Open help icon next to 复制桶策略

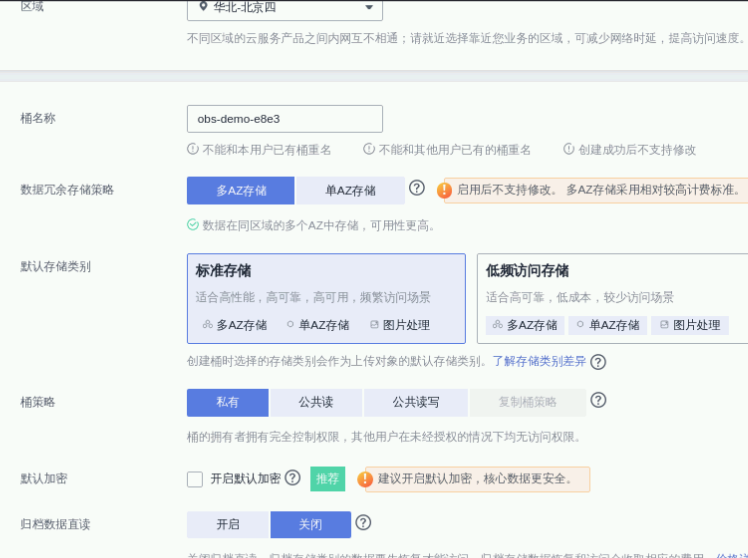[598, 400]
